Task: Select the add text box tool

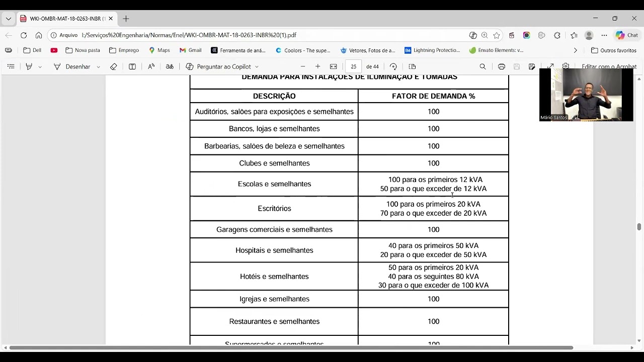Action: point(132,66)
